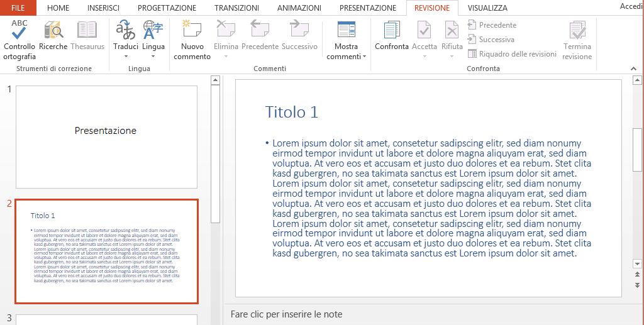Switch to the TRANSIZIONI tab
The height and width of the screenshot is (325, 644).
[236, 8]
